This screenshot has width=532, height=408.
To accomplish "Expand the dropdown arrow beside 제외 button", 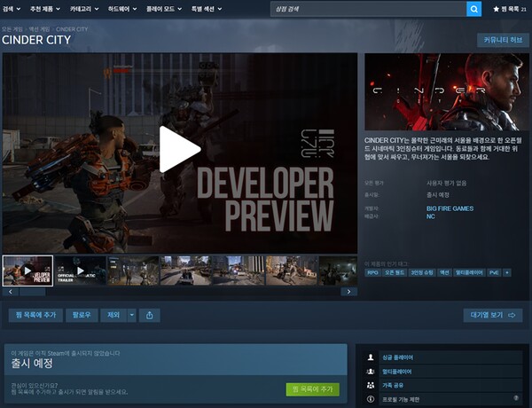I will (131, 316).
